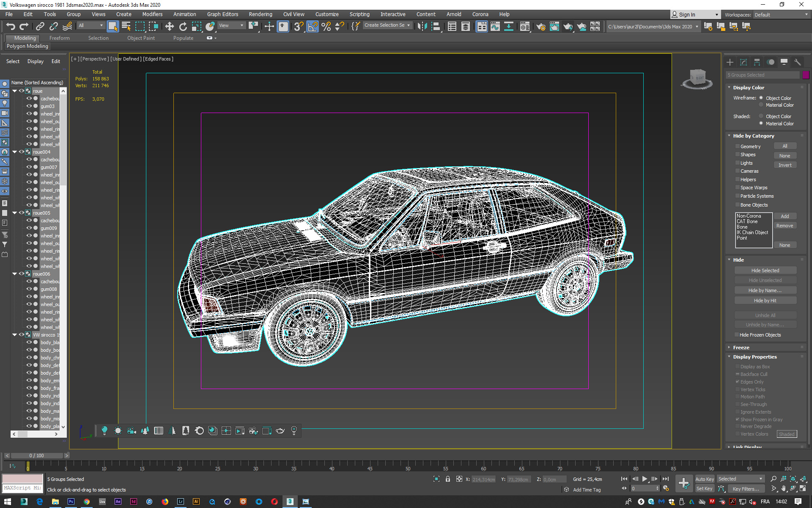Collapse the Hide by Category rollout
The image size is (812, 508).
point(729,135)
